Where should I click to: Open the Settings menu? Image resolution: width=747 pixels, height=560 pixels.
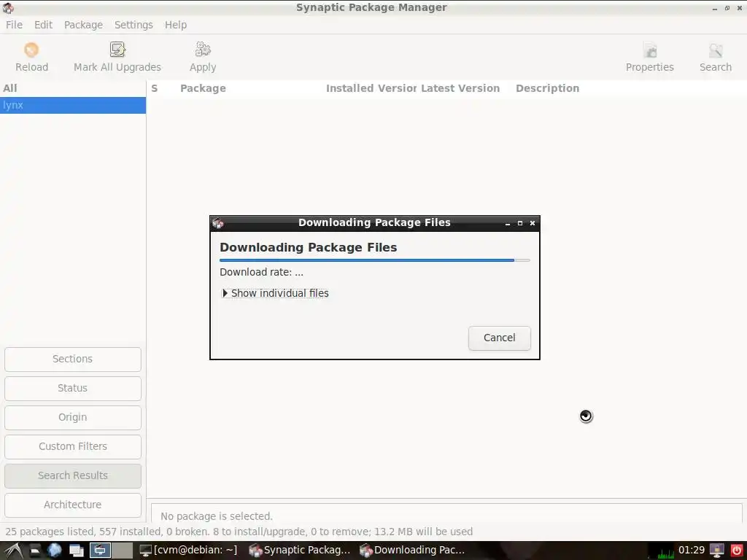133,25
